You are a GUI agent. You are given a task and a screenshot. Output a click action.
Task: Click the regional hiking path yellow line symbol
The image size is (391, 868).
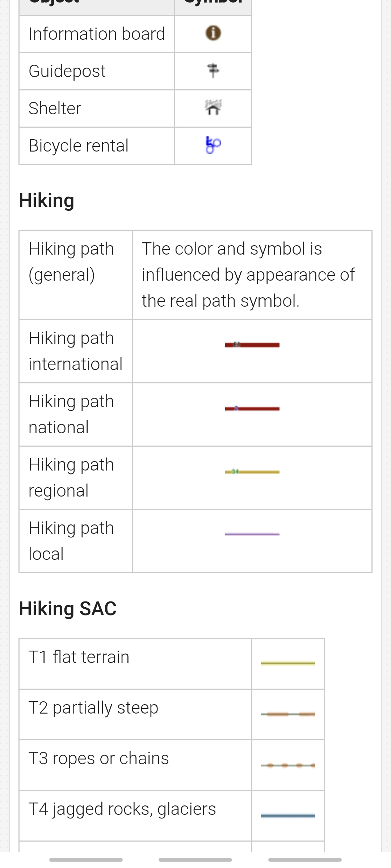pyautogui.click(x=252, y=472)
